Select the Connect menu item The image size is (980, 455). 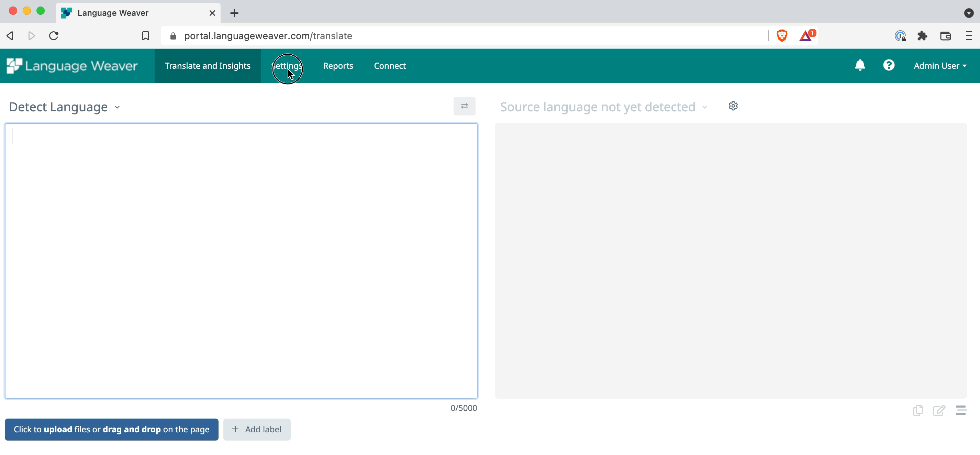[x=389, y=66]
